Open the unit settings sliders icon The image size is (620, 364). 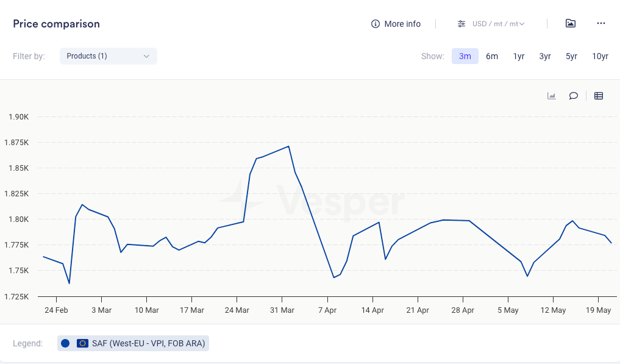(461, 24)
